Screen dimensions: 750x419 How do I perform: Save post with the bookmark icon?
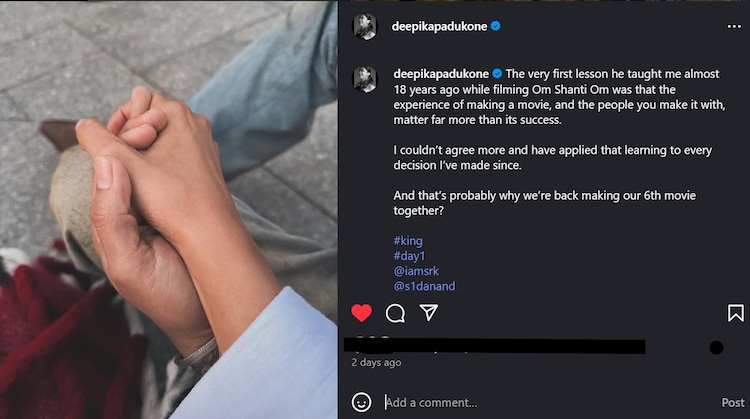click(x=735, y=313)
